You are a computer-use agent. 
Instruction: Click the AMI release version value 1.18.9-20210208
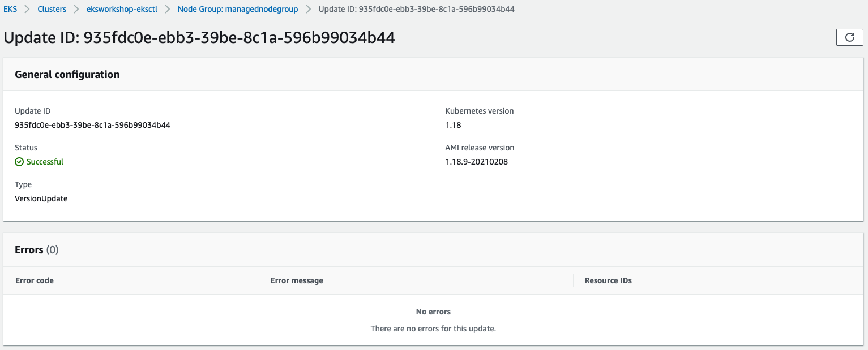(477, 162)
